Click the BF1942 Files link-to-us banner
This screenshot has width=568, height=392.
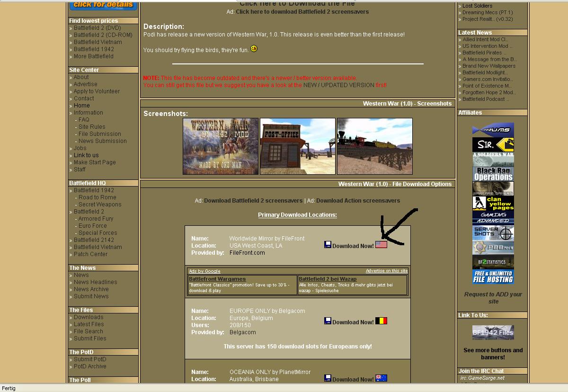pyautogui.click(x=493, y=332)
